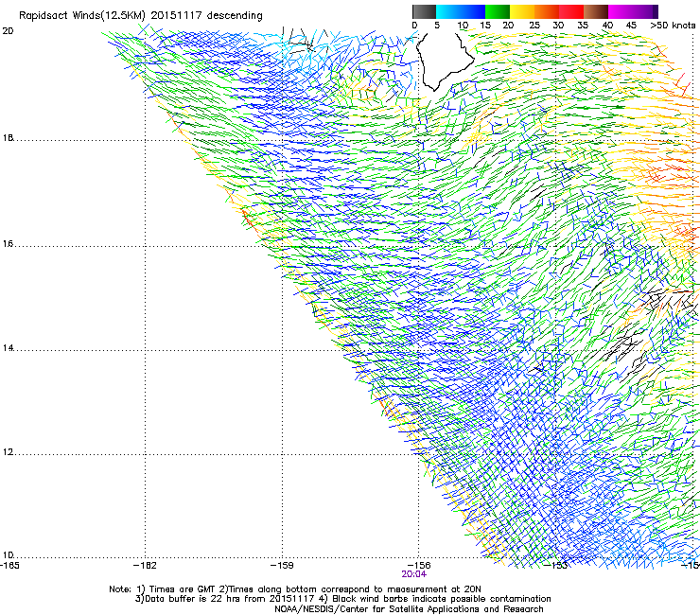Click the gray 0-5 knots color swatch
This screenshot has width=700, height=615.
(424, 11)
